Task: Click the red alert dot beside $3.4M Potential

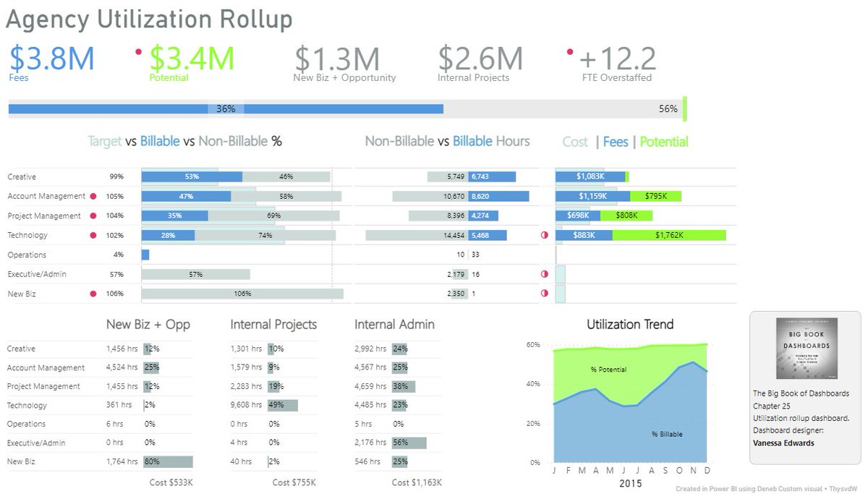Action: coord(138,51)
